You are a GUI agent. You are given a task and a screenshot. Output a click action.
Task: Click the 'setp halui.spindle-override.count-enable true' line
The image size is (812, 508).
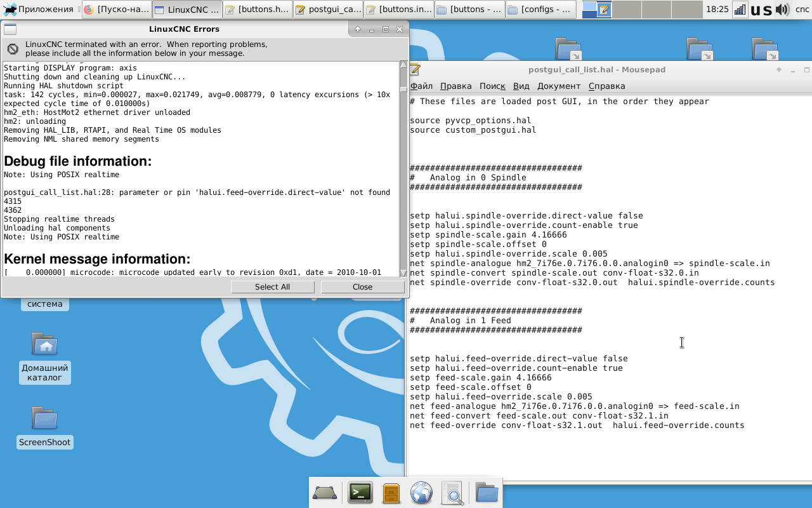click(x=523, y=225)
